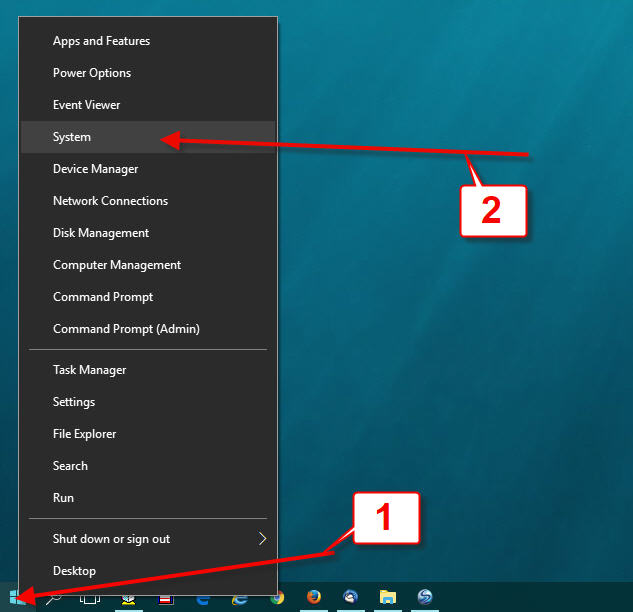Open Command Prompt (Admin) entry

click(x=126, y=329)
